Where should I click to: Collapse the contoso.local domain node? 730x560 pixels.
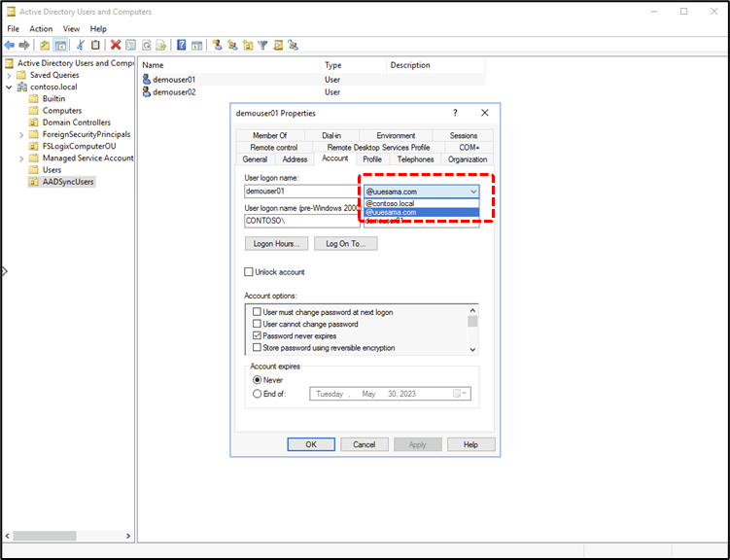(9, 87)
